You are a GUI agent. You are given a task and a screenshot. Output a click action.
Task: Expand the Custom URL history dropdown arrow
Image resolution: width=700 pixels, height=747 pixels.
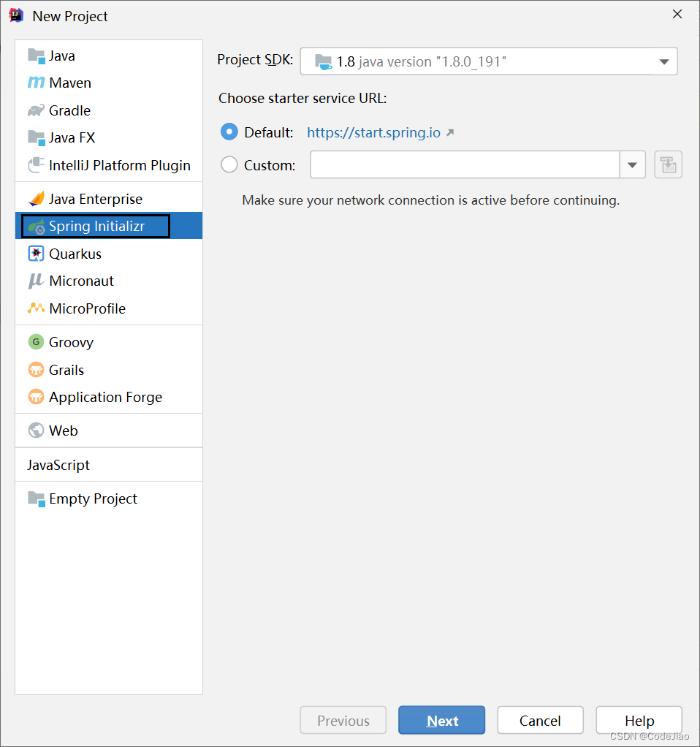pos(632,165)
